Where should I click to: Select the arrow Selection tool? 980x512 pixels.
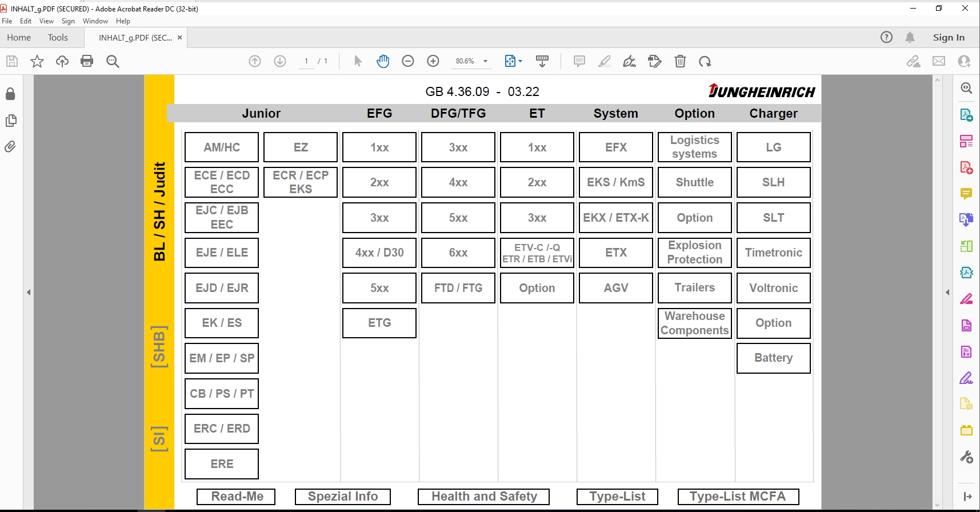tap(358, 61)
